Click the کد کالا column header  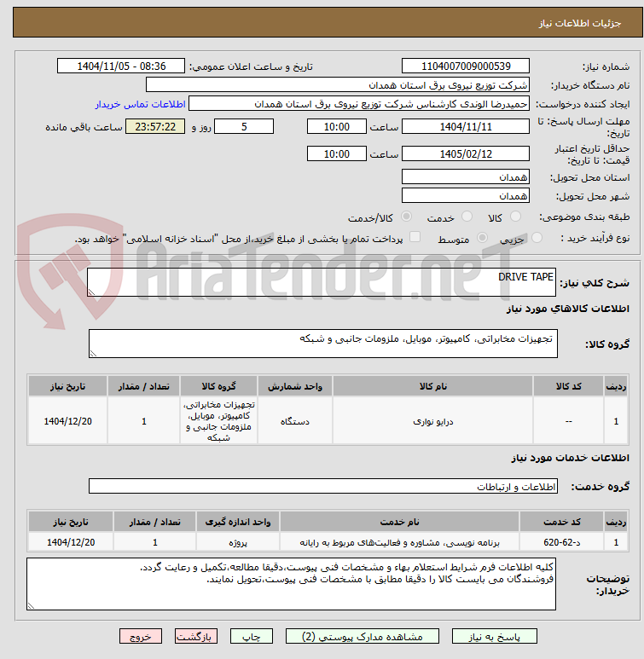pyautogui.click(x=568, y=386)
